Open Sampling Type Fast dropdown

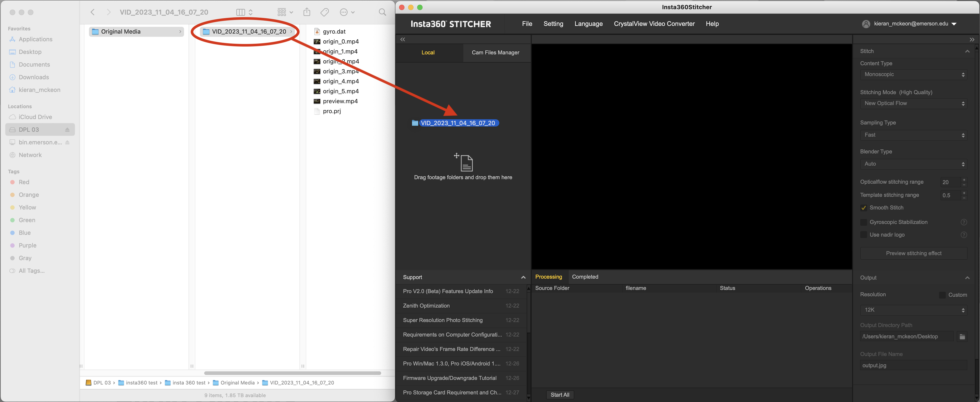pos(913,135)
